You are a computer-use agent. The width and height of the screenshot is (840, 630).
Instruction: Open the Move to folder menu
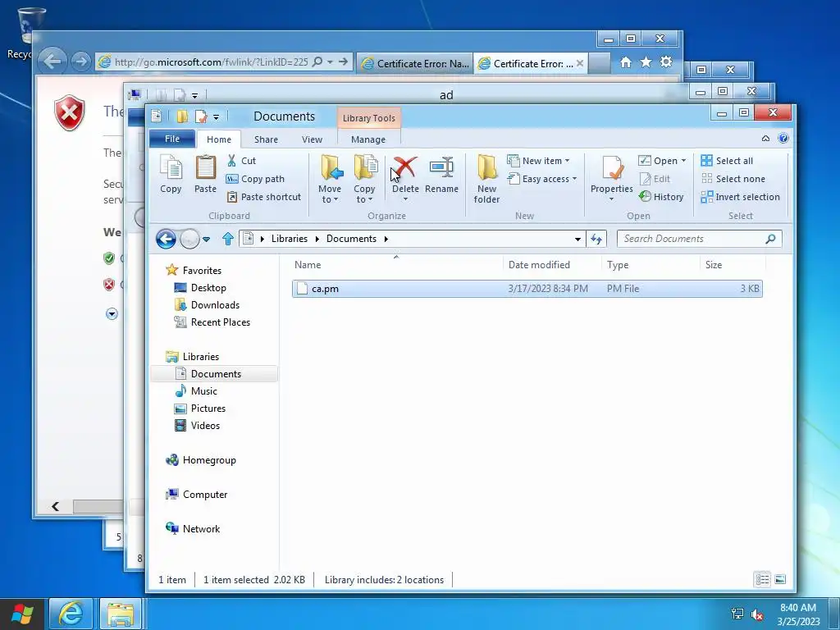[330, 179]
